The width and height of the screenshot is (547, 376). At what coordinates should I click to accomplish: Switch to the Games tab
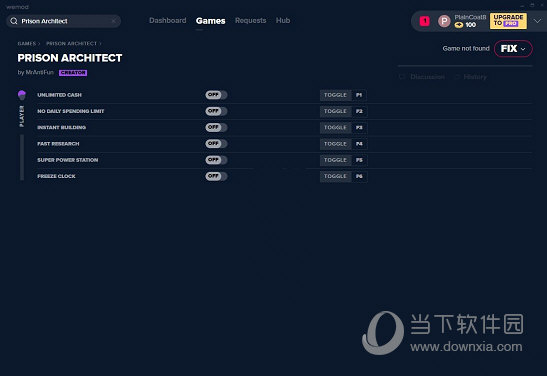point(210,21)
